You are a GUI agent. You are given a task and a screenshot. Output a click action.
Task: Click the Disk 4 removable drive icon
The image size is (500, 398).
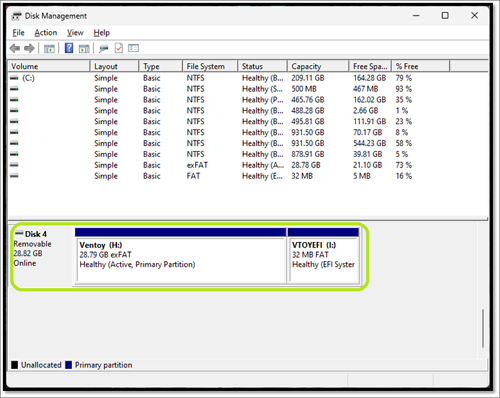point(19,233)
